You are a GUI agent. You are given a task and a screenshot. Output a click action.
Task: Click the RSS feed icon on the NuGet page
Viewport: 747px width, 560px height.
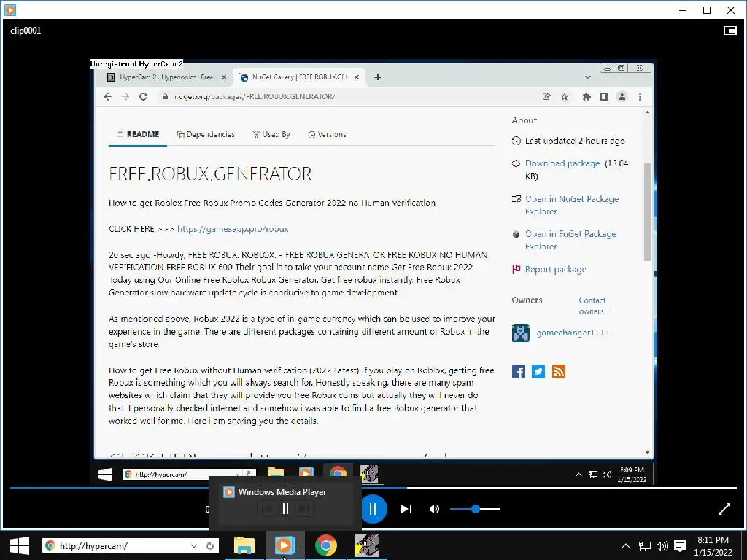(558, 371)
